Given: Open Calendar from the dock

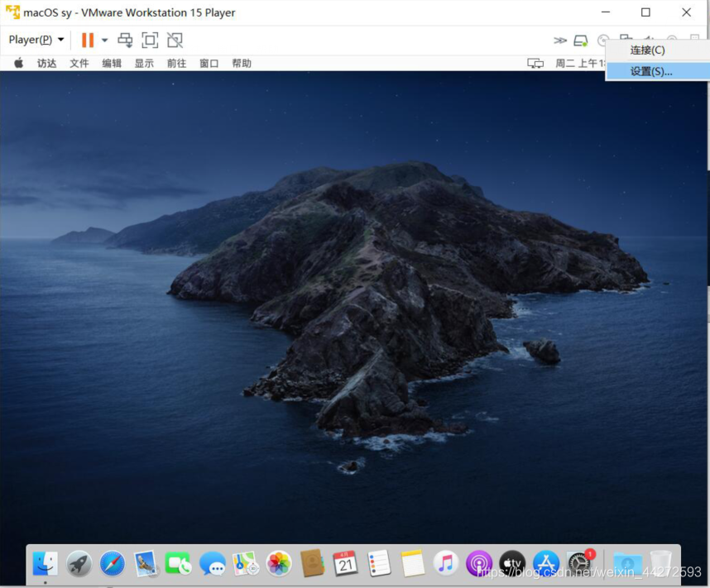Looking at the screenshot, I should click(345, 563).
